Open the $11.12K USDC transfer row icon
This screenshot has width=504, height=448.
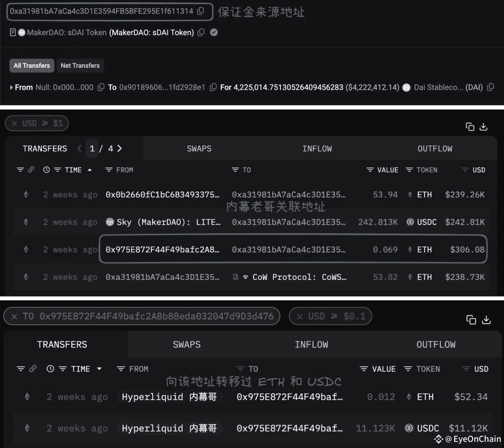click(x=27, y=428)
